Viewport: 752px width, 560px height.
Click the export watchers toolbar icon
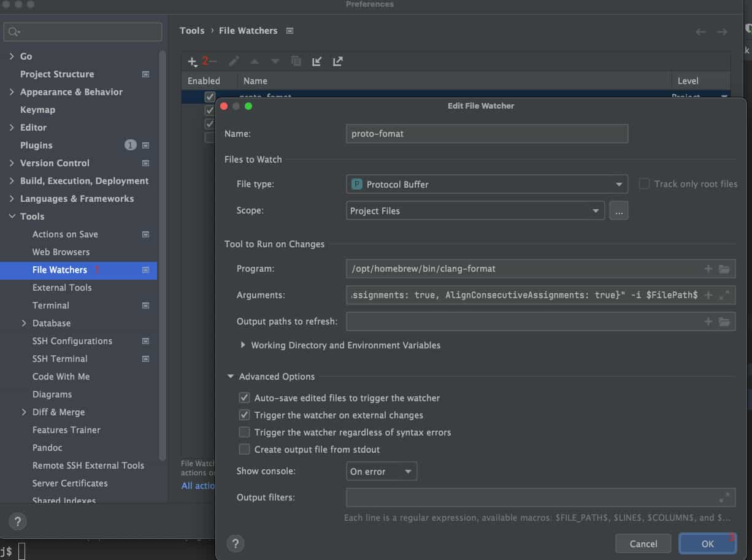[337, 61]
